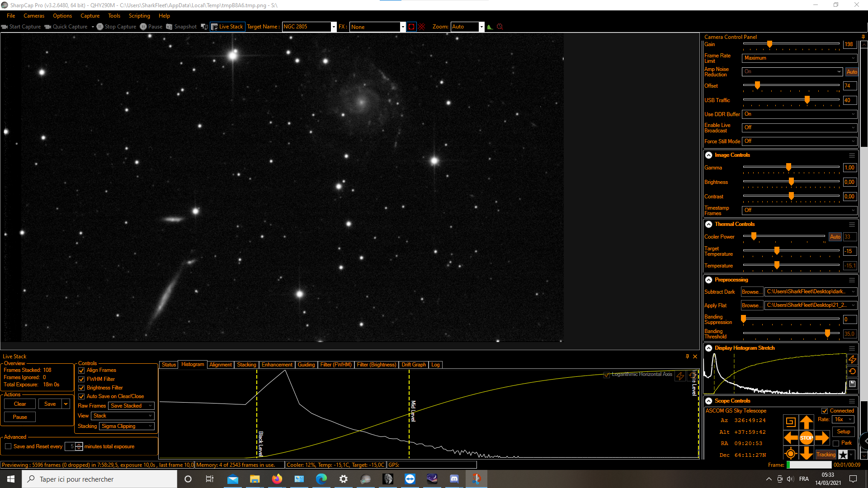Click the image histogram toolbar icon
Viewport: 868px width, 488px height.
point(490,27)
